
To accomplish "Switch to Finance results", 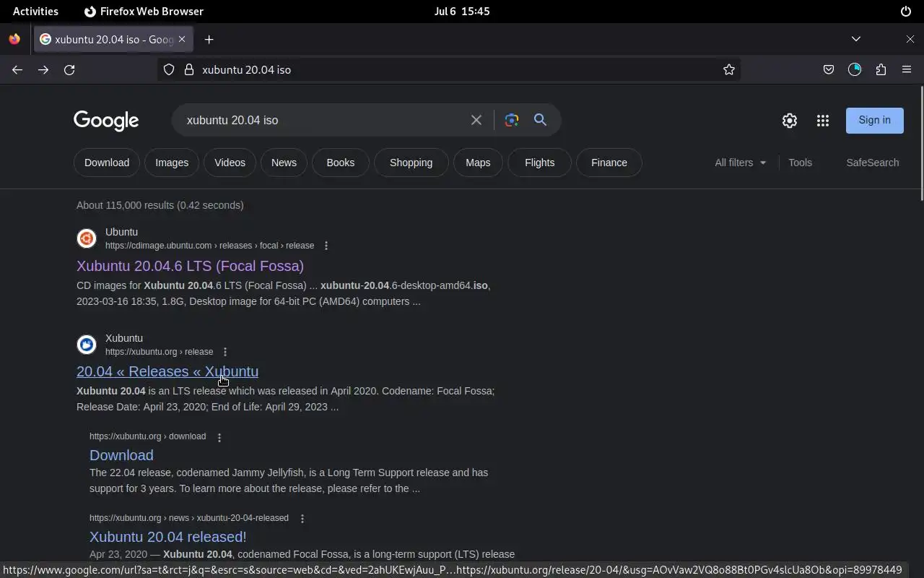I will point(609,163).
